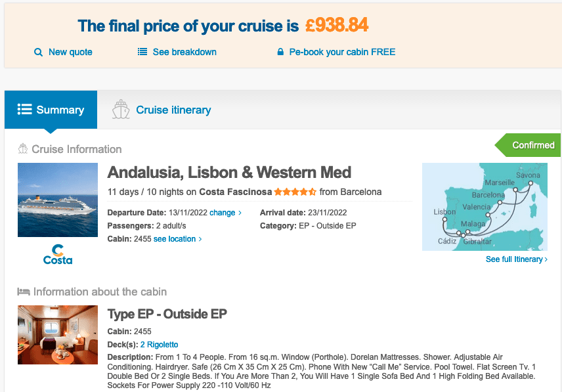Click the Costa logo under ship photo

[x=58, y=254]
